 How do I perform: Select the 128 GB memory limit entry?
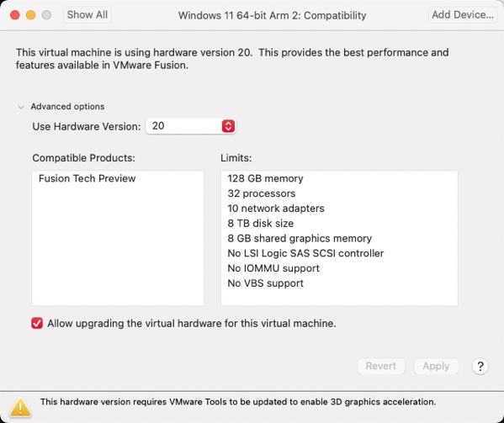click(x=265, y=178)
